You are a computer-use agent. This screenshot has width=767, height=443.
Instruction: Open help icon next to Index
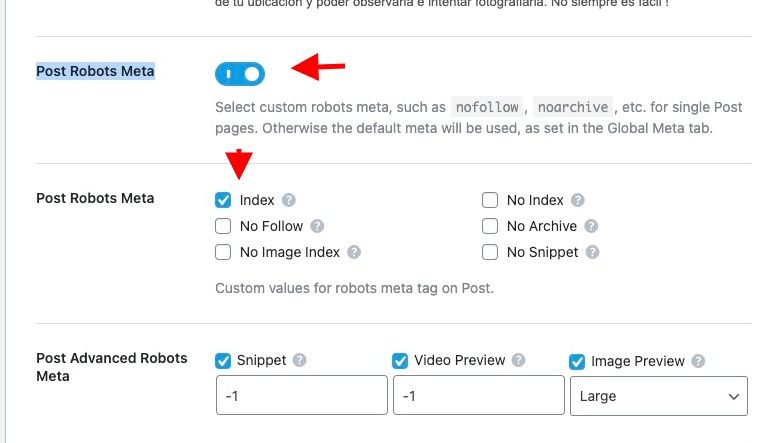tap(289, 200)
